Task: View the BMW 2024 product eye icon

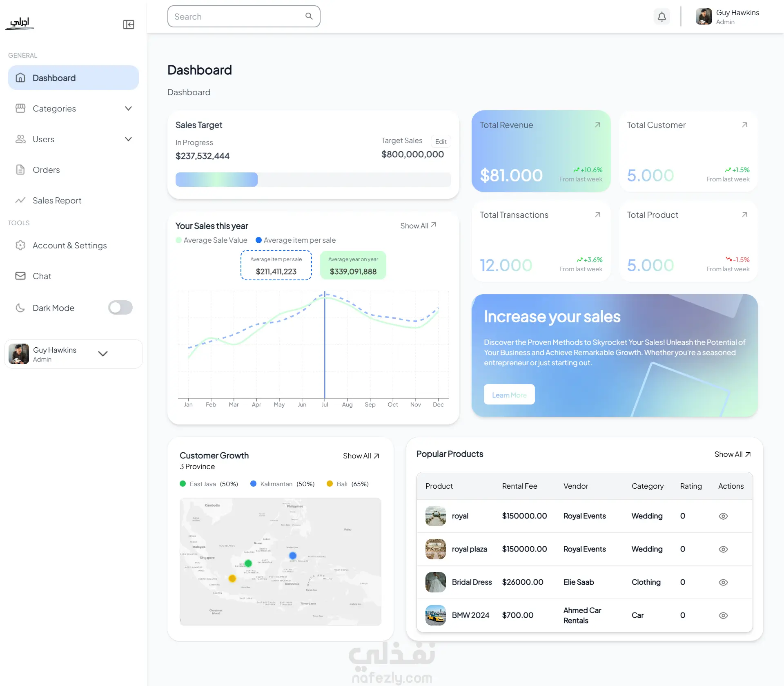Action: click(723, 615)
